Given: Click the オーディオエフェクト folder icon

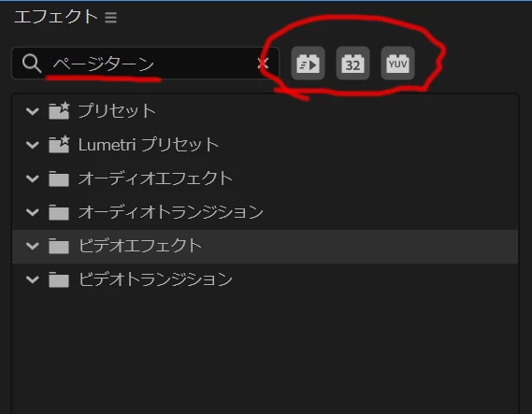Looking at the screenshot, I should [x=59, y=178].
